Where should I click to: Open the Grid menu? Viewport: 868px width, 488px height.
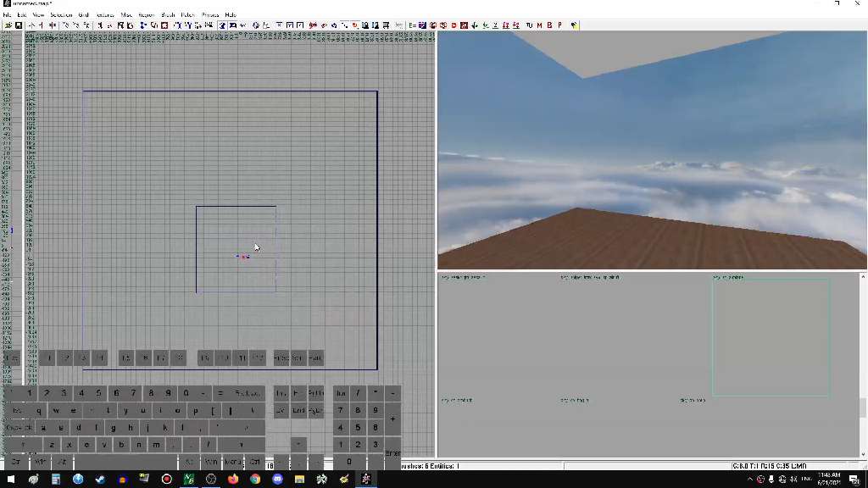pyautogui.click(x=84, y=15)
